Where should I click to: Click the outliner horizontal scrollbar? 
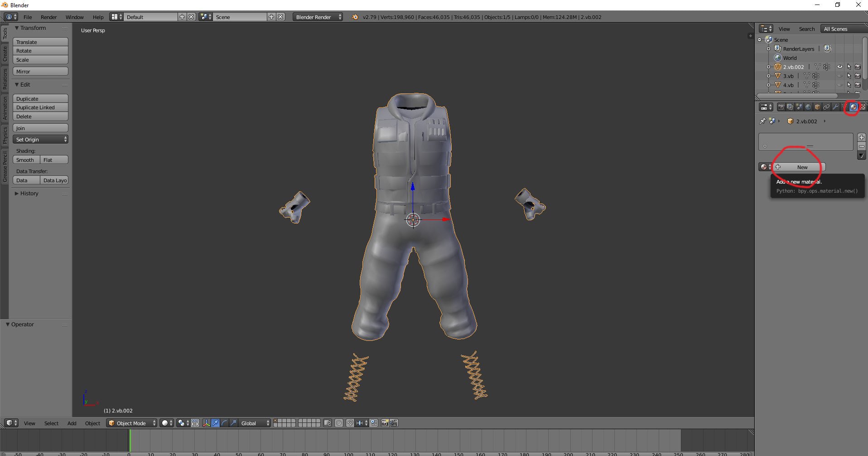pyautogui.click(x=797, y=96)
